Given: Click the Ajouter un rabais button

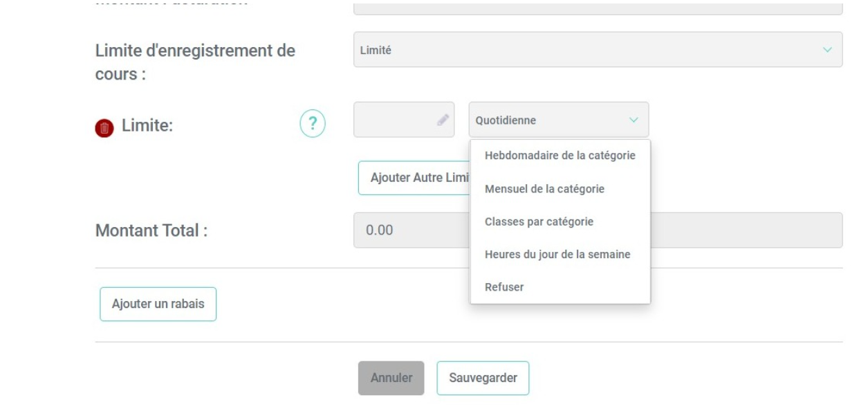Looking at the screenshot, I should click(158, 305).
